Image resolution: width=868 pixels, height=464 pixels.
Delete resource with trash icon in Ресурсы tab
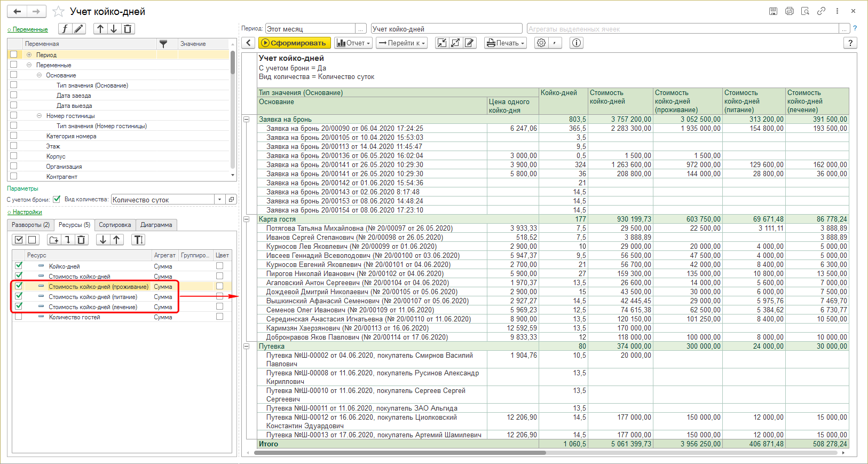[x=81, y=240]
